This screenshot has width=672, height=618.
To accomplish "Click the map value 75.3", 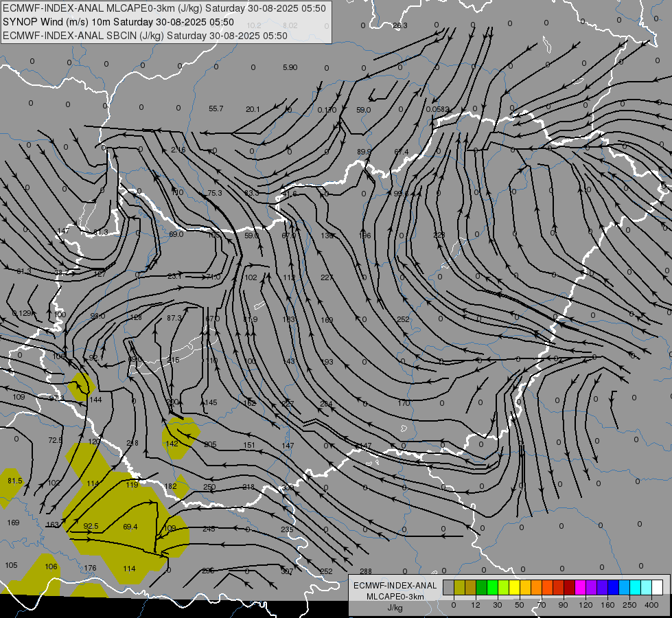I will (215, 193).
